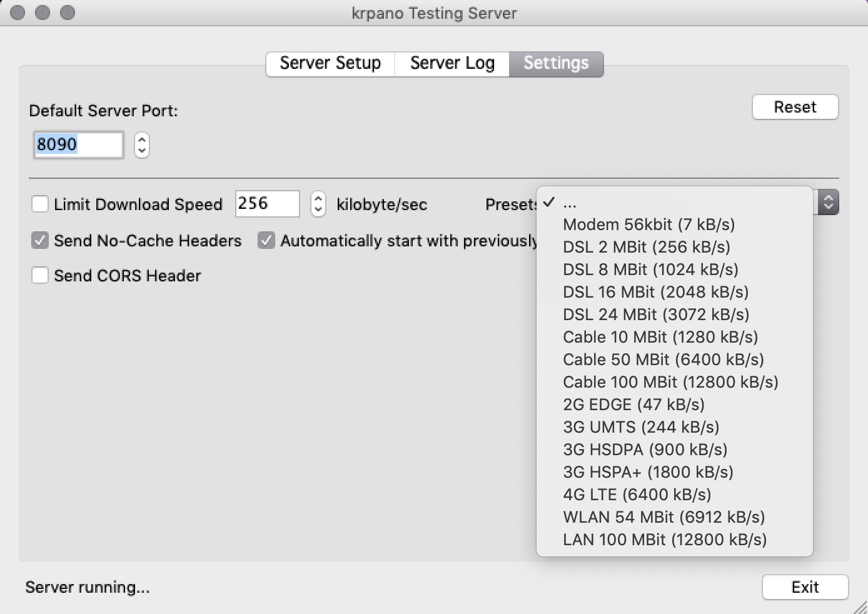868x614 pixels.
Task: Choose Modem 56kbit (7 kB/s) preset
Action: (675, 224)
